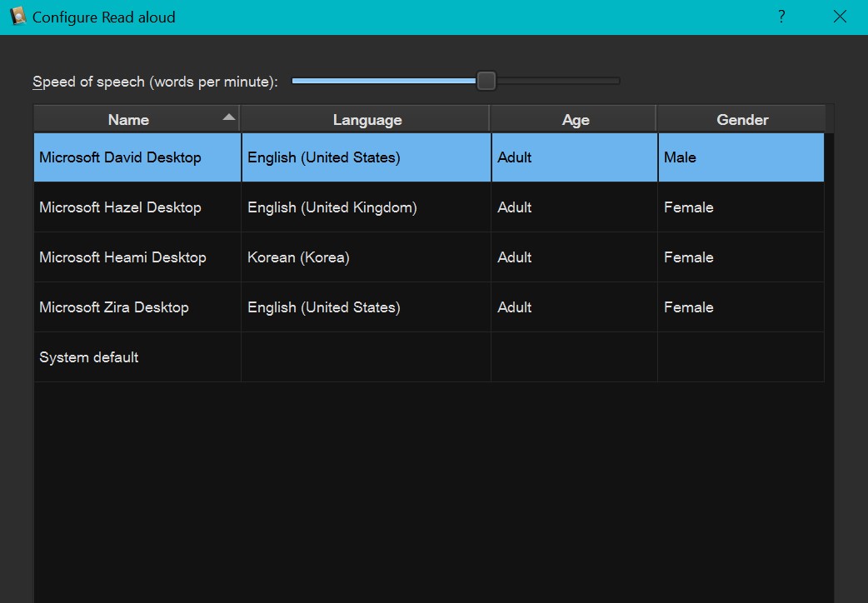The height and width of the screenshot is (603, 868).
Task: Click the Korean (Korea) language cell
Action: click(x=366, y=257)
